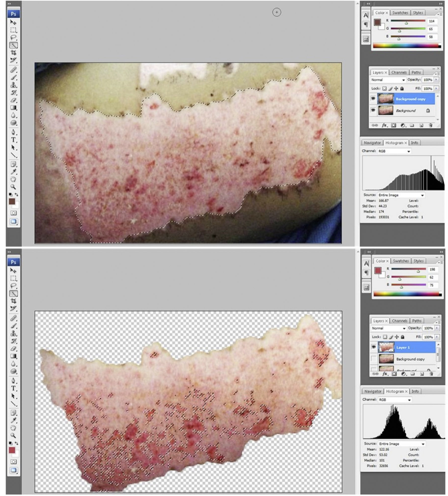
Task: Select the Eyedropper tool in lower window toolbar
Action: (x=13, y=420)
